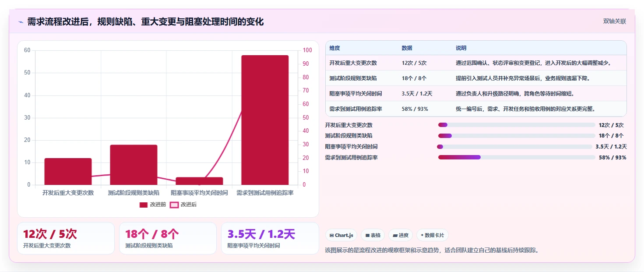Click table cell 12次 / 5次
The height and width of the screenshot is (272, 644).
point(414,63)
